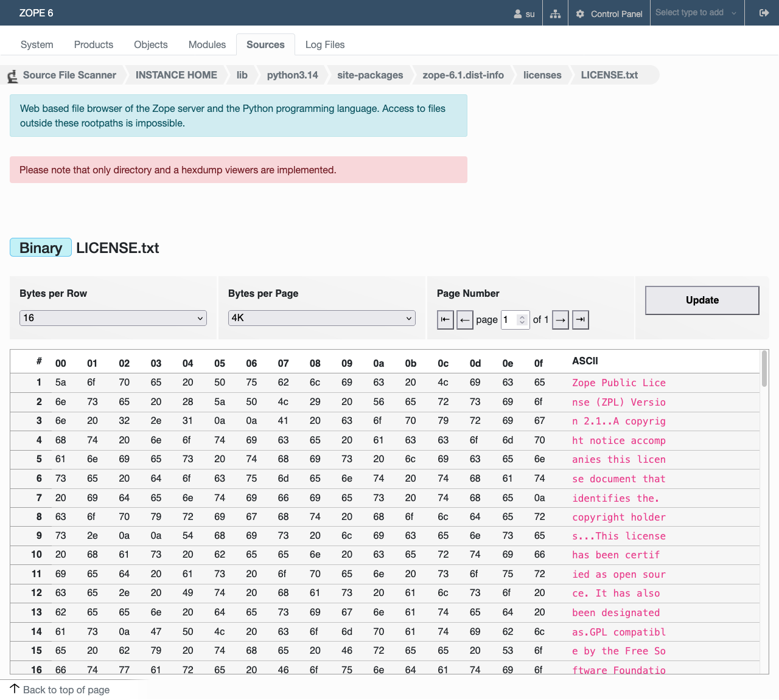Switch to the Log Files tab
Image resolution: width=779 pixels, height=700 pixels.
(x=325, y=44)
